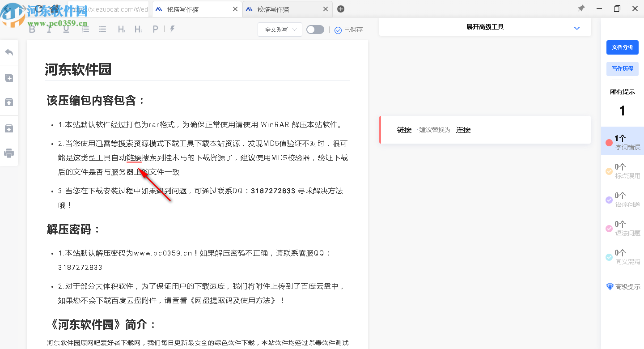Set Heading 1 style
Image resolution: width=644 pixels, height=349 pixels.
click(122, 29)
